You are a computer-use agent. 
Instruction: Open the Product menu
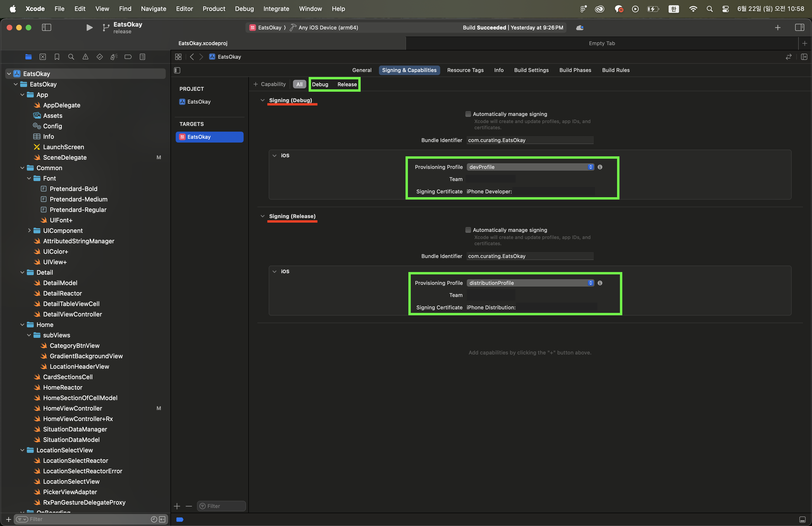click(214, 9)
